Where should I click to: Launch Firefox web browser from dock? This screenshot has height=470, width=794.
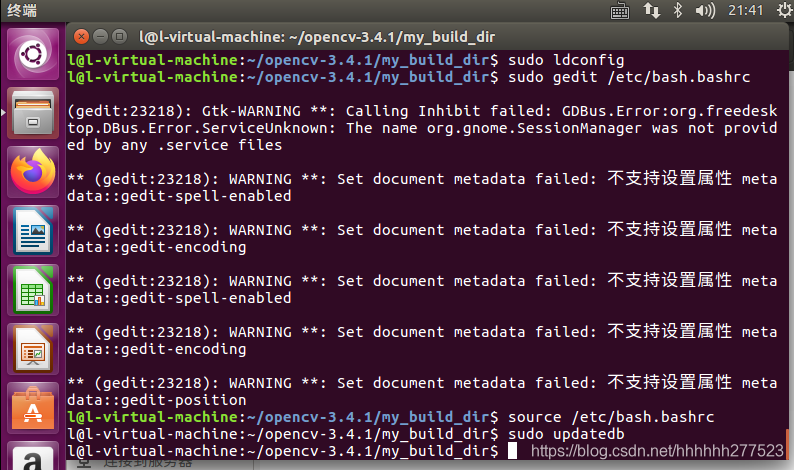(x=33, y=172)
